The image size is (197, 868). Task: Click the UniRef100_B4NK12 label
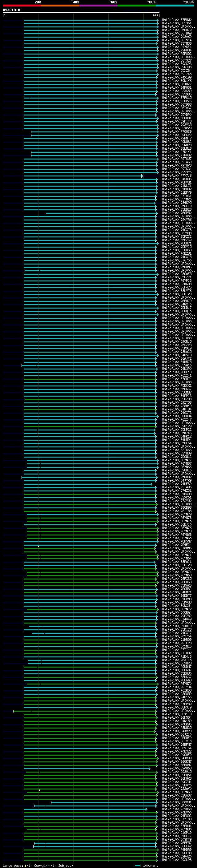[x=177, y=437]
